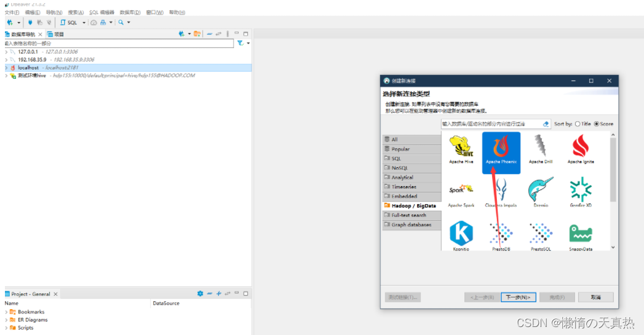Image resolution: width=644 pixels, height=335 pixels.
Task: Select the Full-text search category
Action: click(411, 215)
